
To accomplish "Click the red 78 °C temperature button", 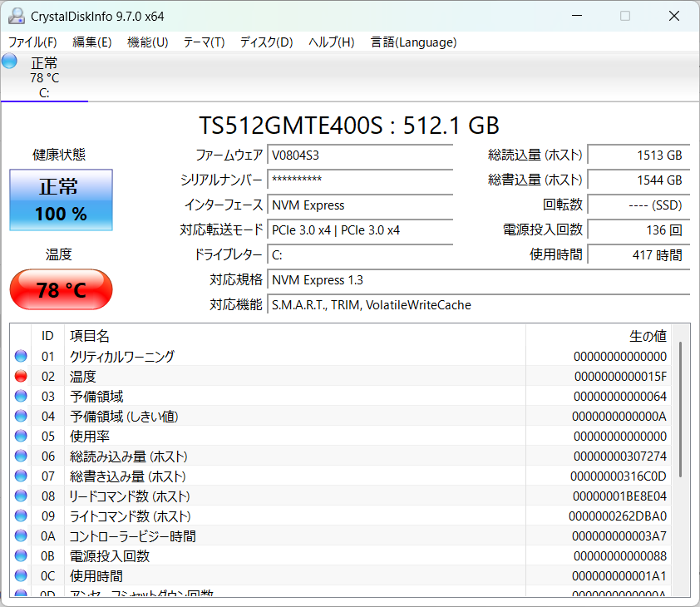I will tap(62, 289).
